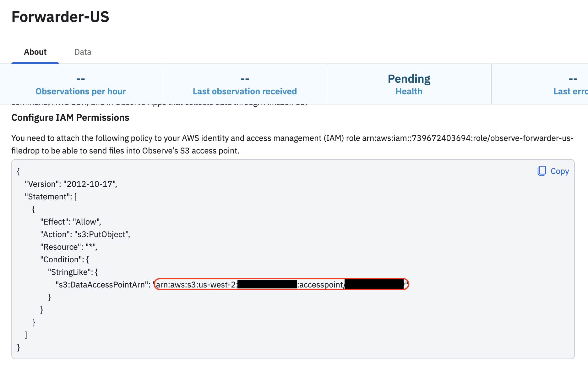
Task: Click the arn:aws:s3:us-west-2 value text
Action: [196, 285]
